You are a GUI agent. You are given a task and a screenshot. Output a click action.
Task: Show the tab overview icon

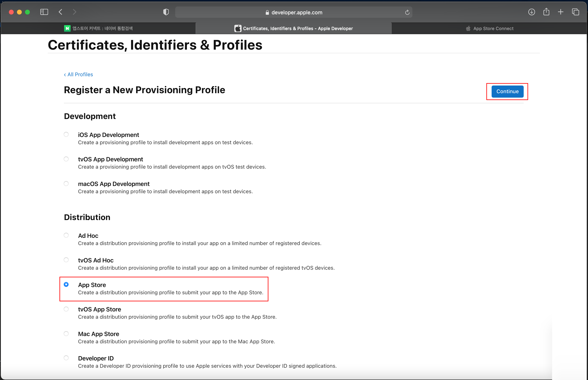(575, 12)
